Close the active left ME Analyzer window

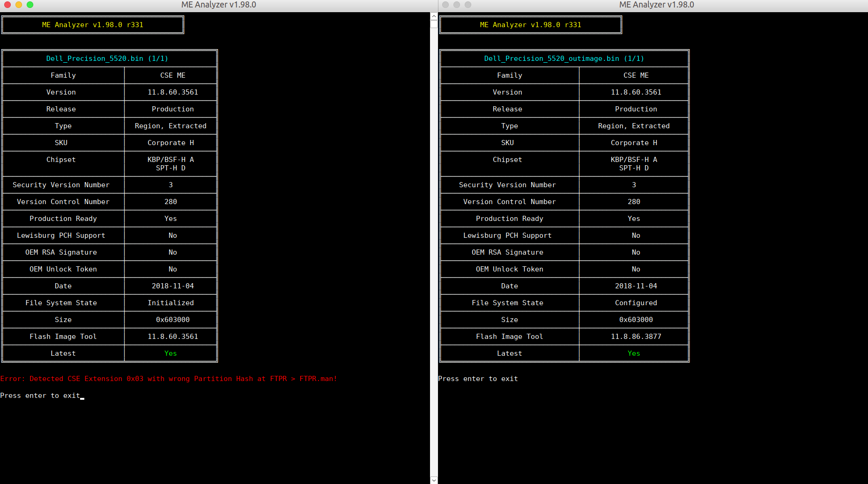[x=7, y=5]
